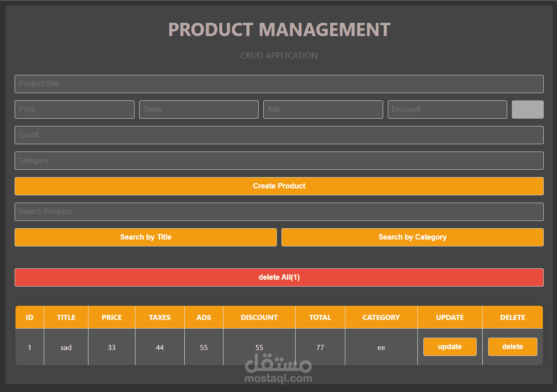Click the DELETE column header
The height and width of the screenshot is (392, 557).
[513, 317]
